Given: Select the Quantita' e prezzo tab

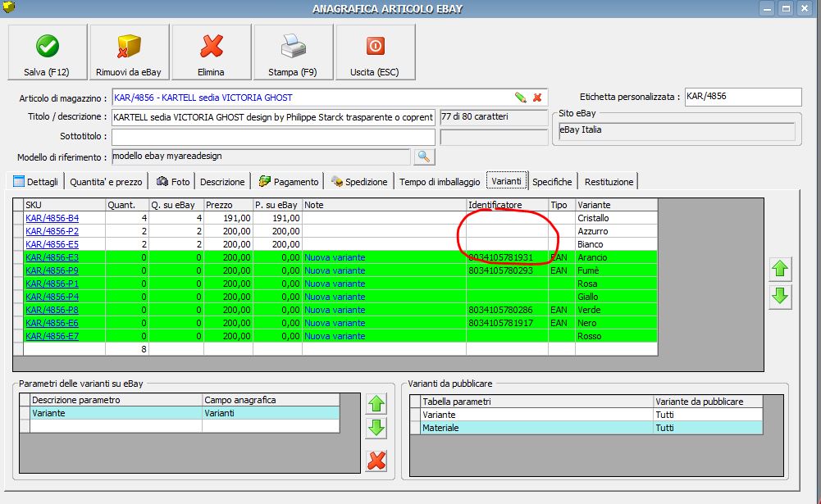Looking at the screenshot, I should (x=106, y=181).
